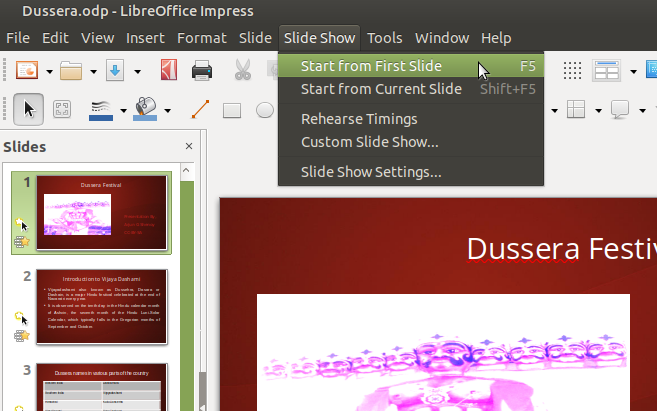This screenshot has height=411, width=657.
Task: Open the View menu
Action: (x=98, y=38)
